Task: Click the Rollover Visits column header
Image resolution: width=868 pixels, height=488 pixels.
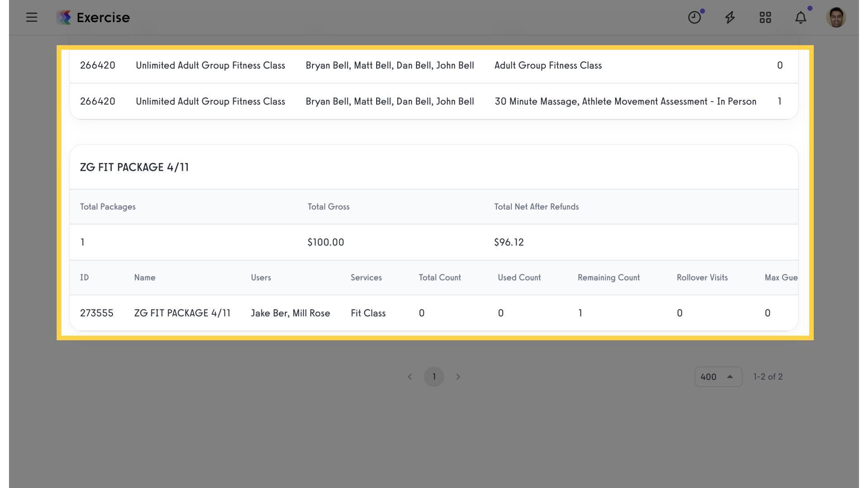Action: click(x=702, y=277)
